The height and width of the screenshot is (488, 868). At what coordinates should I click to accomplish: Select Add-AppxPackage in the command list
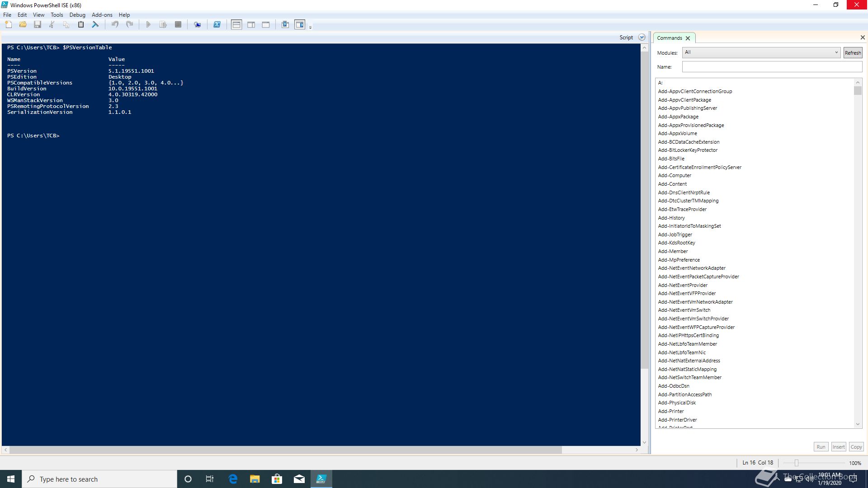678,117
